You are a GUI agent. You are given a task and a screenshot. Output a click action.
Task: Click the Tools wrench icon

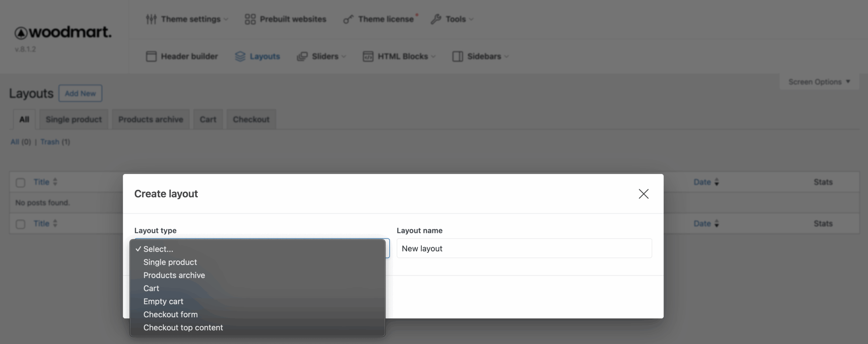tap(436, 19)
